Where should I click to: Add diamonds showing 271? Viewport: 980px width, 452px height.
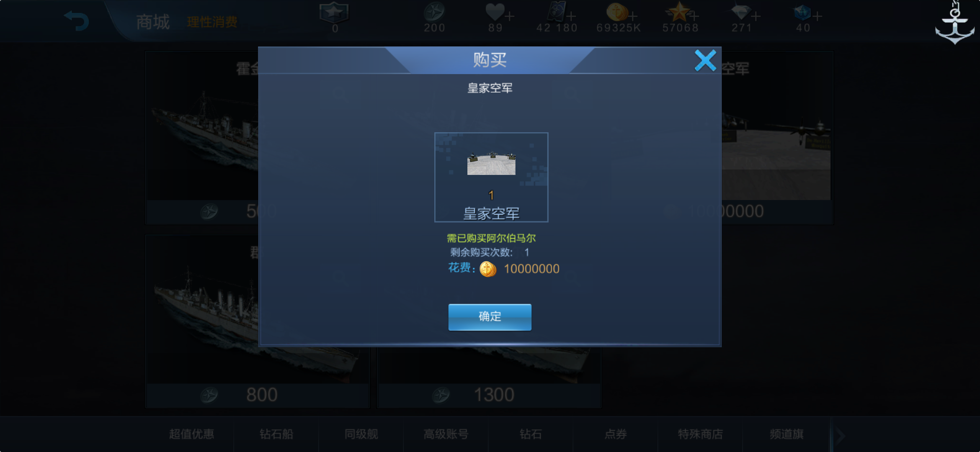pyautogui.click(x=756, y=17)
